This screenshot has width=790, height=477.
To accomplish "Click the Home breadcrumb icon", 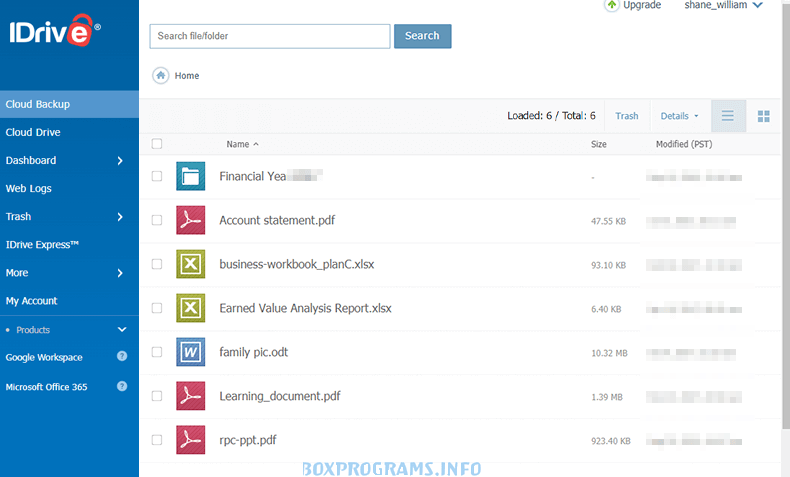I will 160,76.
